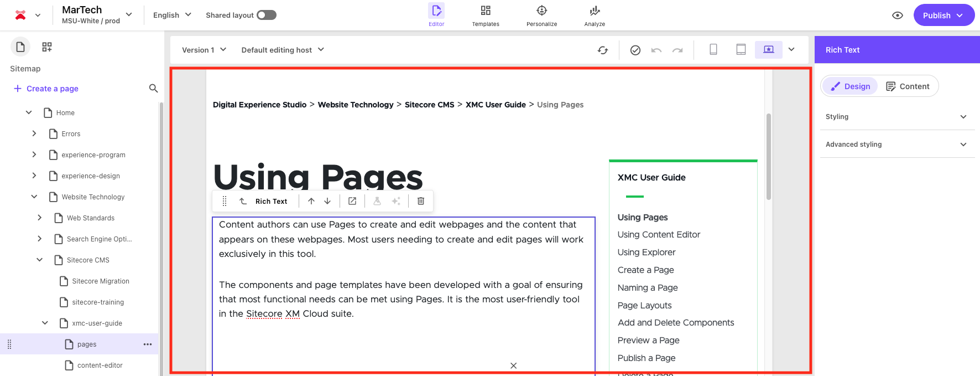Open Using Content Editor link
The height and width of the screenshot is (376, 980).
point(659,235)
